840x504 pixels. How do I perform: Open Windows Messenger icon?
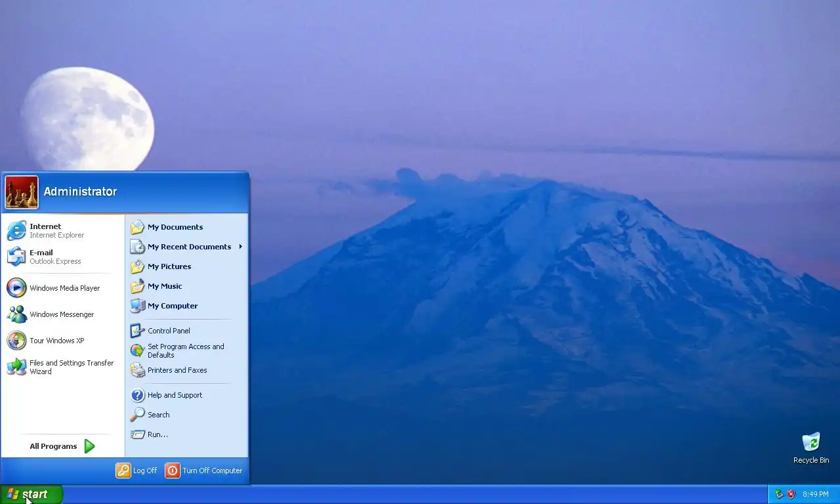(x=16, y=314)
